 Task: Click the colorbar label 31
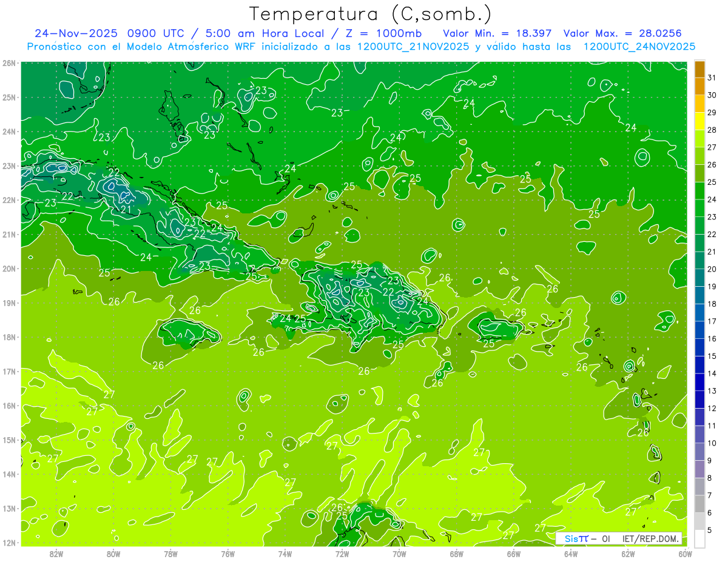[712, 78]
